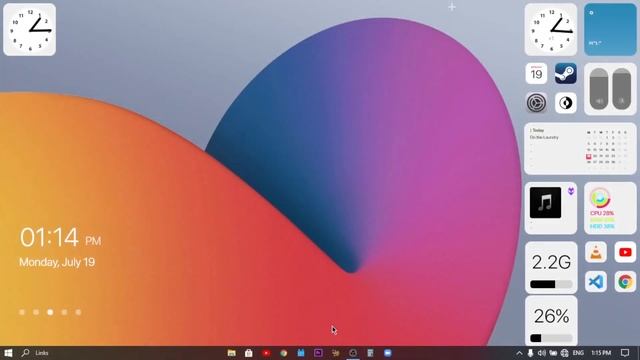Open the brown taskbar app icon
640x360 pixels.
click(x=336, y=353)
